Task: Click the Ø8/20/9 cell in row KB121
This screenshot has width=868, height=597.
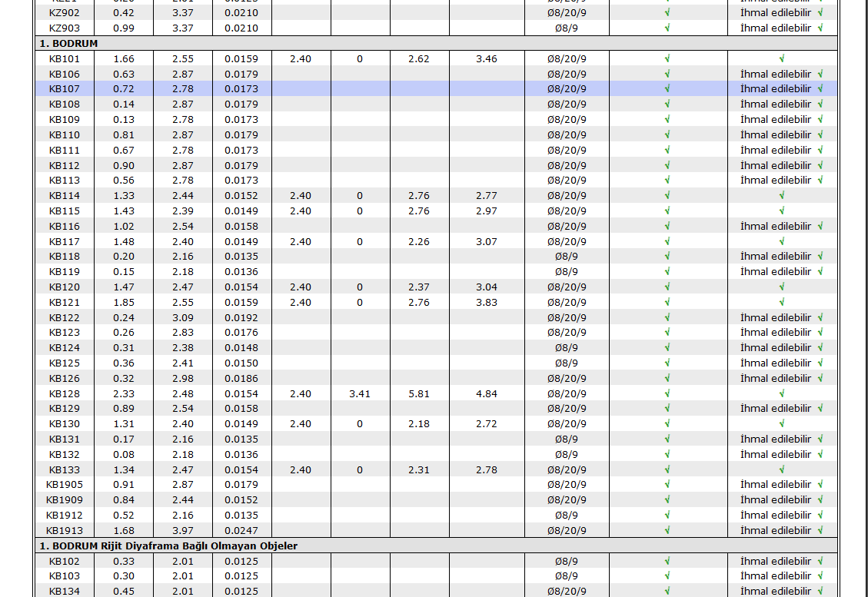Action: 567,302
